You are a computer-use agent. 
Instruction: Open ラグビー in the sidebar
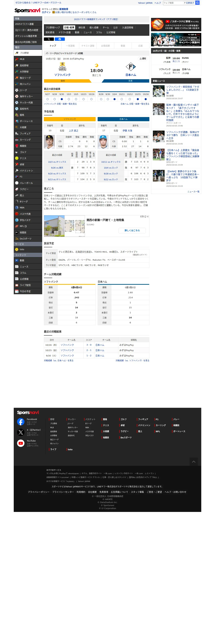click(x=28, y=189)
